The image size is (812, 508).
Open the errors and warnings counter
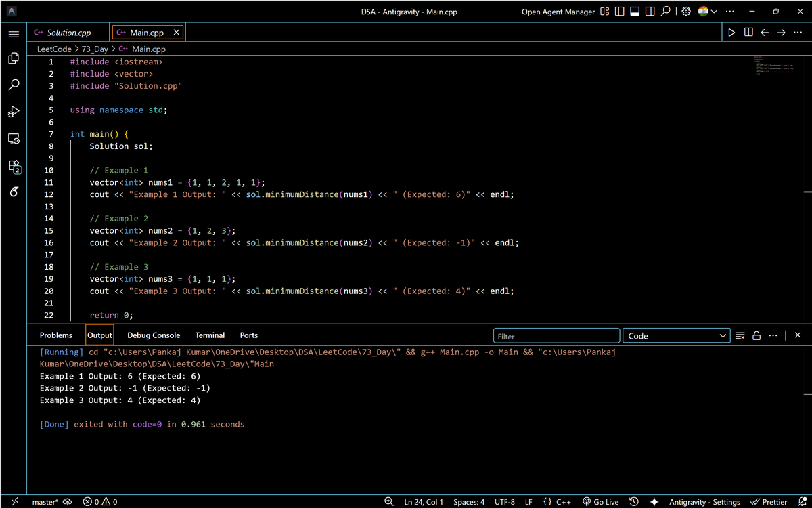[x=100, y=502]
